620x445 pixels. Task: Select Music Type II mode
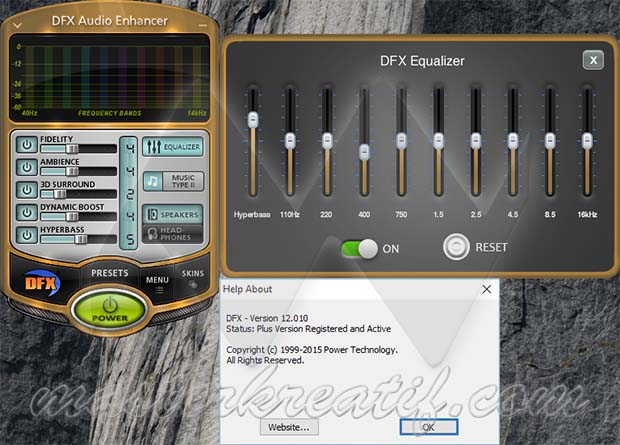click(x=173, y=181)
